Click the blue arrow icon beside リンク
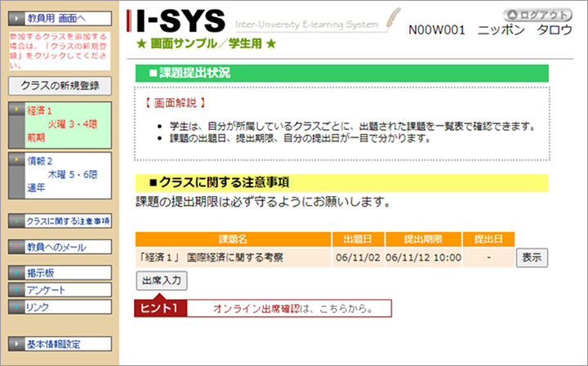Image resolution: width=588 pixels, height=366 pixels. tap(16, 306)
